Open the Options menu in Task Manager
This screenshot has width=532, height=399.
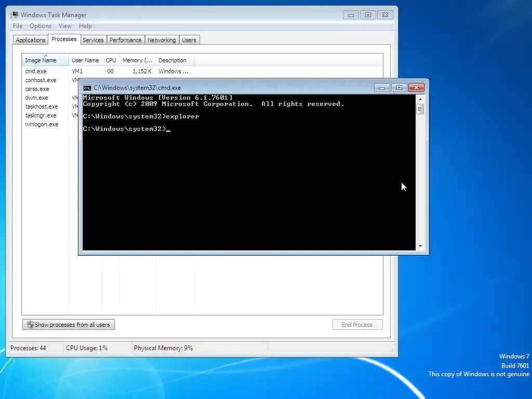pos(41,26)
